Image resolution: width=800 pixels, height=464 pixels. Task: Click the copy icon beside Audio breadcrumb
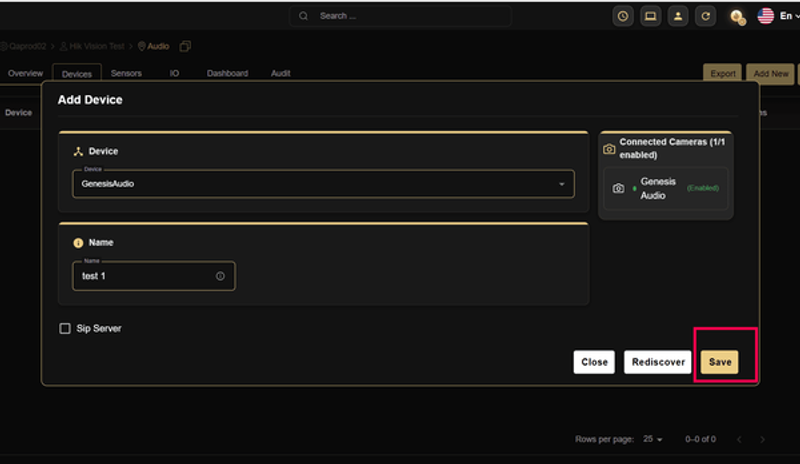tap(185, 46)
